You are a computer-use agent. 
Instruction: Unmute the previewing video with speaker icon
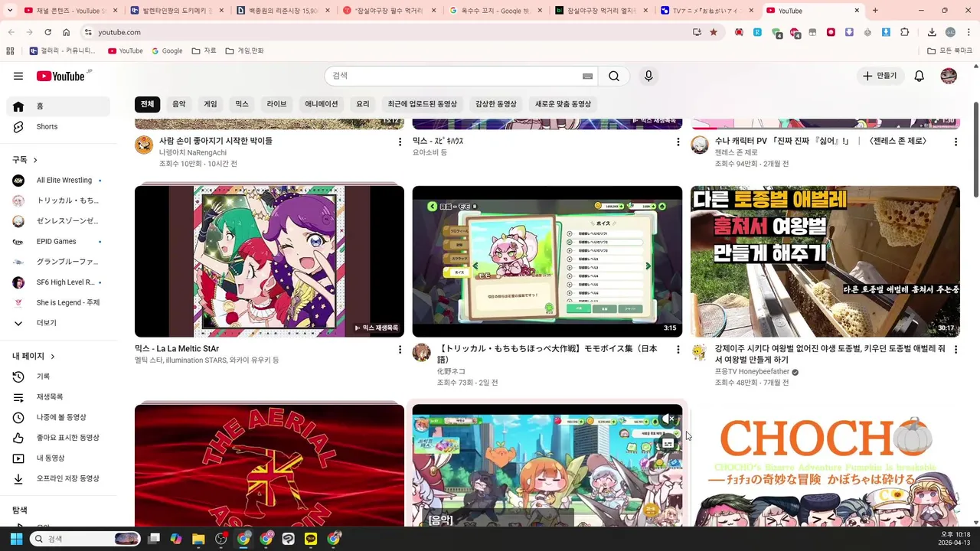coord(668,419)
